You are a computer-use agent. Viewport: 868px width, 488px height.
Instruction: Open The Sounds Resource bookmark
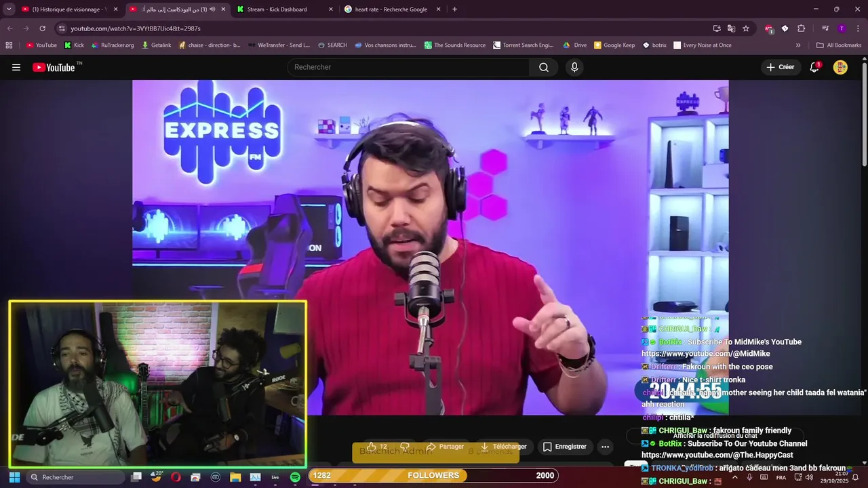(x=454, y=45)
